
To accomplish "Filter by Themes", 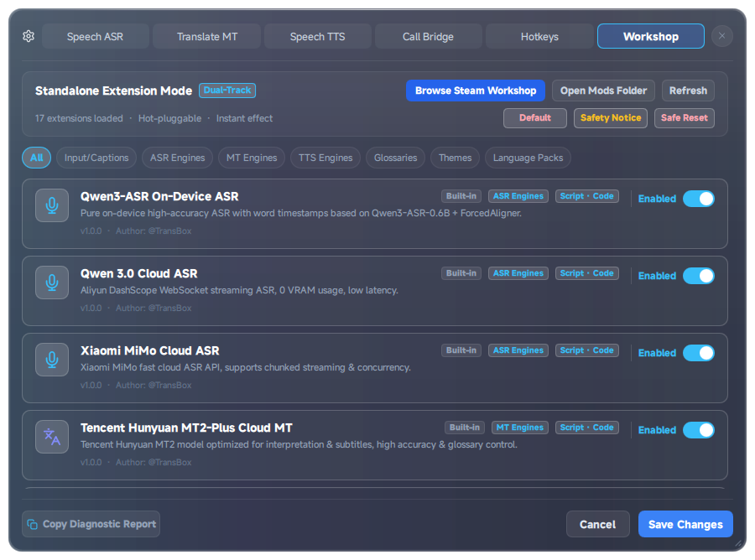I will pos(455,158).
